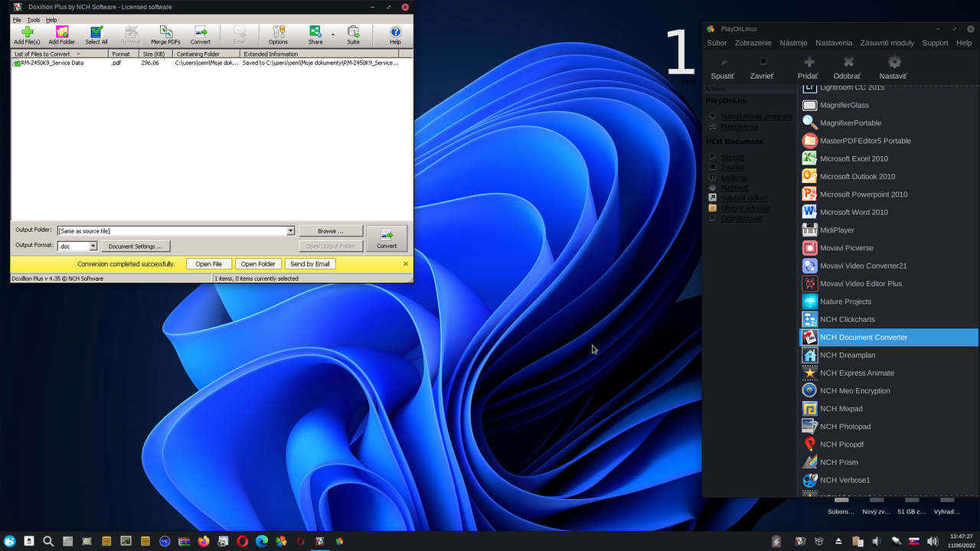Viewport: 980px width, 551px height.
Task: Open Document Settings ... button
Action: [x=136, y=246]
